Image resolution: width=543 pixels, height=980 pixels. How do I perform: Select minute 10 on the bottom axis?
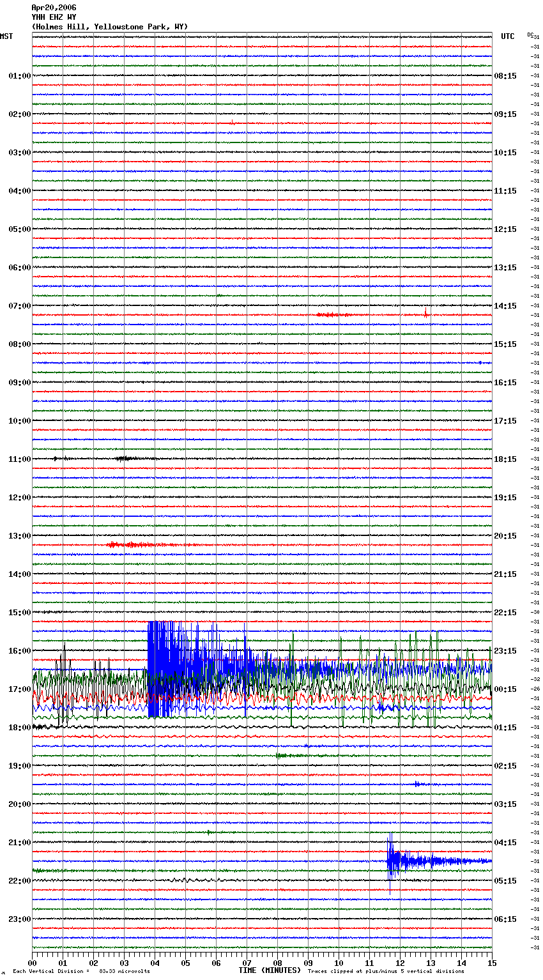point(339,963)
